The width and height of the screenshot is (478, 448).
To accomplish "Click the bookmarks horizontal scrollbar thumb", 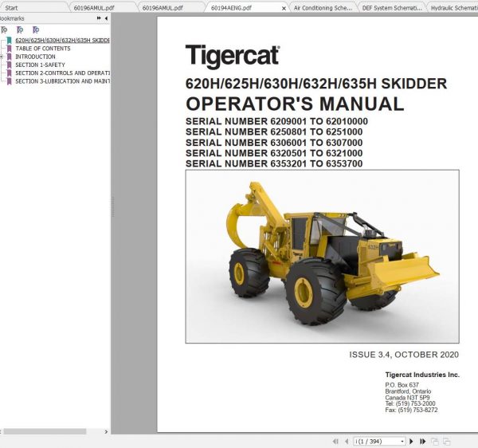I will [x=45, y=431].
